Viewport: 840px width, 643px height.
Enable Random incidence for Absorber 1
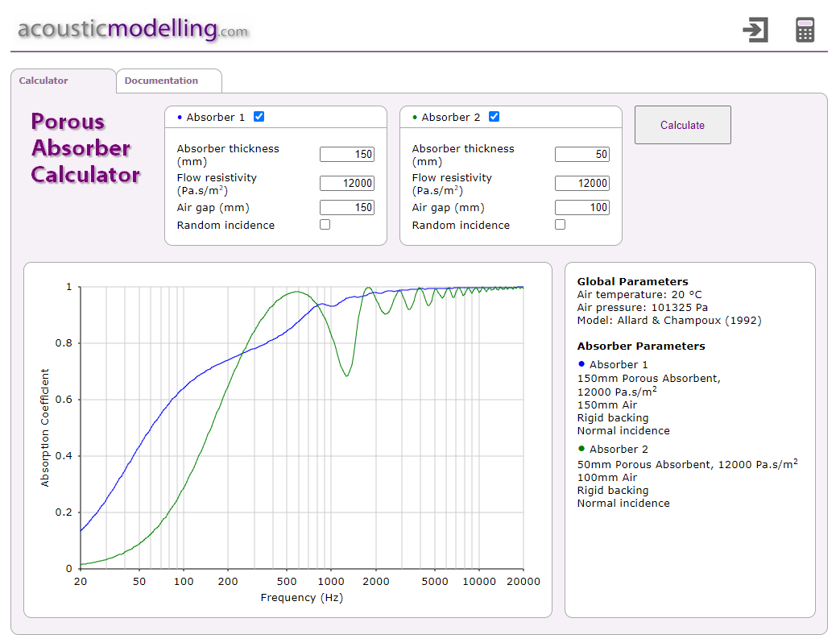(x=325, y=225)
